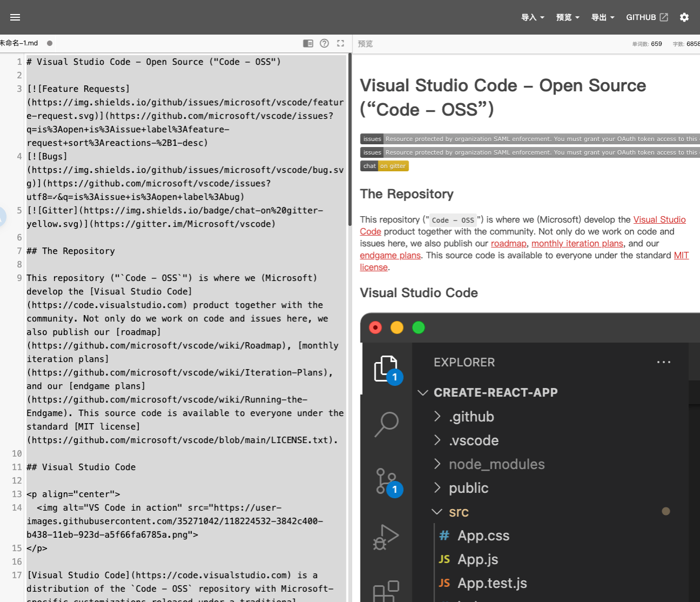Viewport: 700px width, 602px height.
Task: Toggle the preview pane layout icon
Action: pyautogui.click(x=308, y=43)
